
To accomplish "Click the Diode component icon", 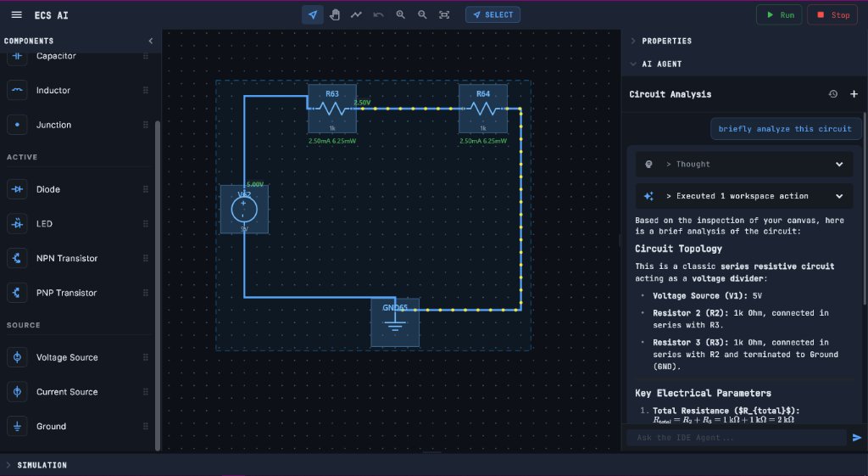I will coord(17,189).
